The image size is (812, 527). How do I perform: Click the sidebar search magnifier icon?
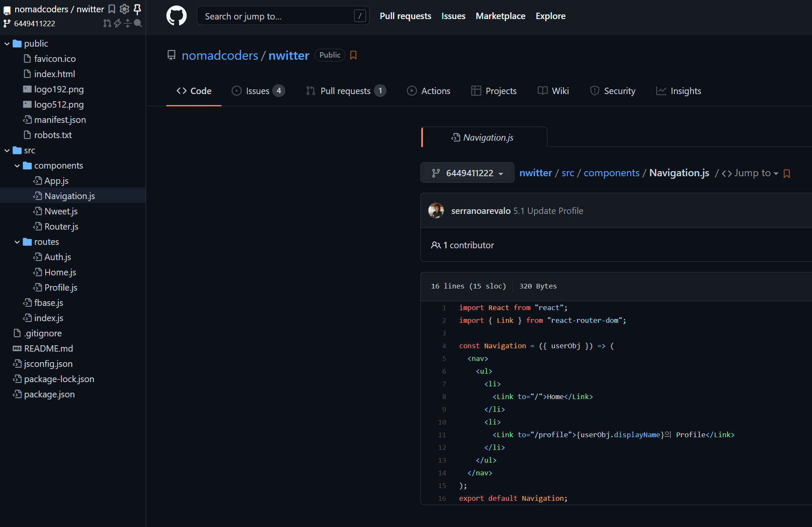[138, 23]
